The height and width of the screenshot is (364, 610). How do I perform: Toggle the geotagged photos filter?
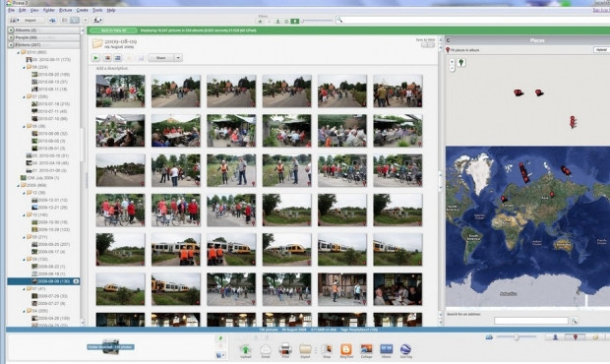pos(295,22)
